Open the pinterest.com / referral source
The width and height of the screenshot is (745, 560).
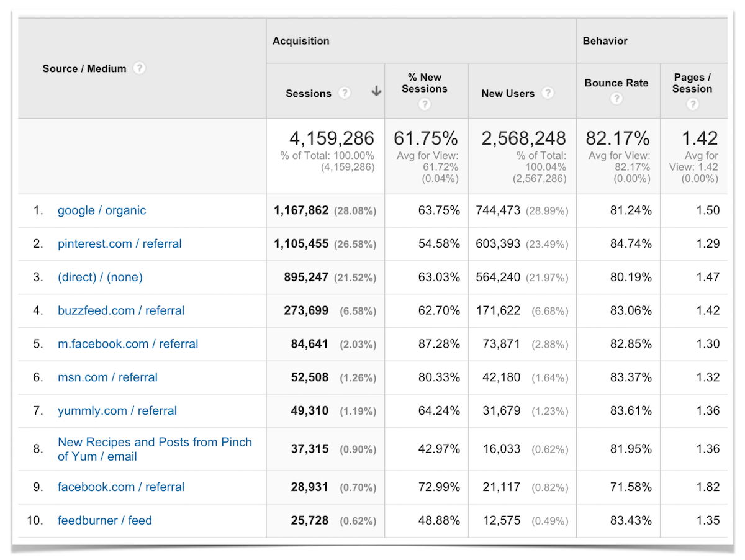119,243
